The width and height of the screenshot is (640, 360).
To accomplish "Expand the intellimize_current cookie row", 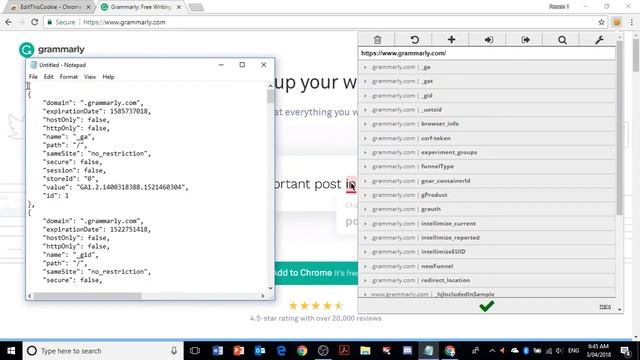I will [487, 224].
